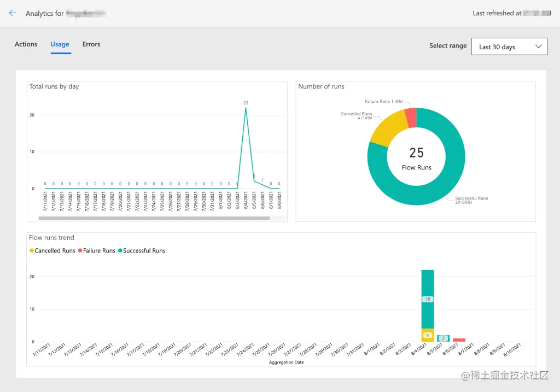The height and width of the screenshot is (392, 560).
Task: Click the Aggregation Date axis label
Action: [x=287, y=362]
